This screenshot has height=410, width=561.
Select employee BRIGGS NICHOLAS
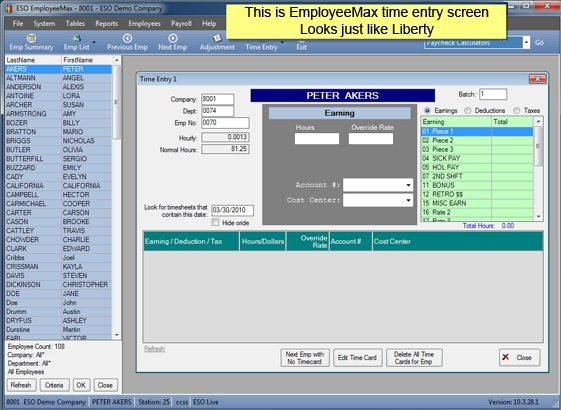pyautogui.click(x=58, y=141)
